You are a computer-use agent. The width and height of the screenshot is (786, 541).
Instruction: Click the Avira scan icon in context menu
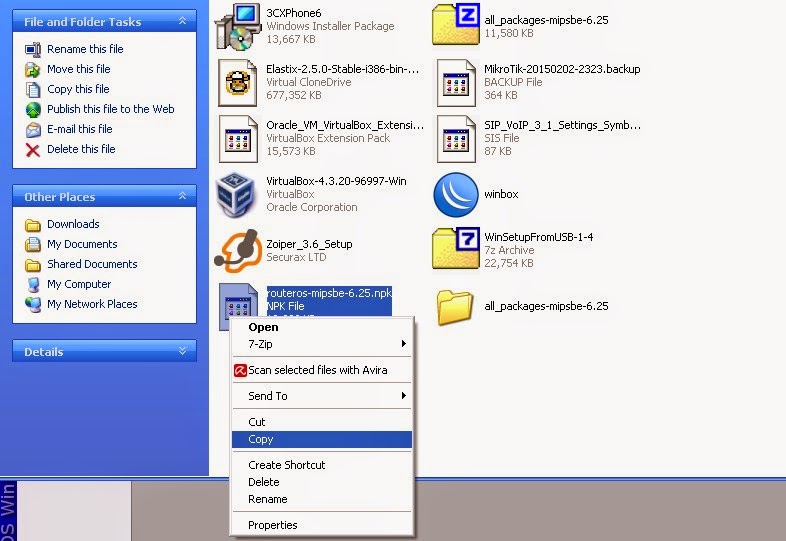tap(241, 371)
